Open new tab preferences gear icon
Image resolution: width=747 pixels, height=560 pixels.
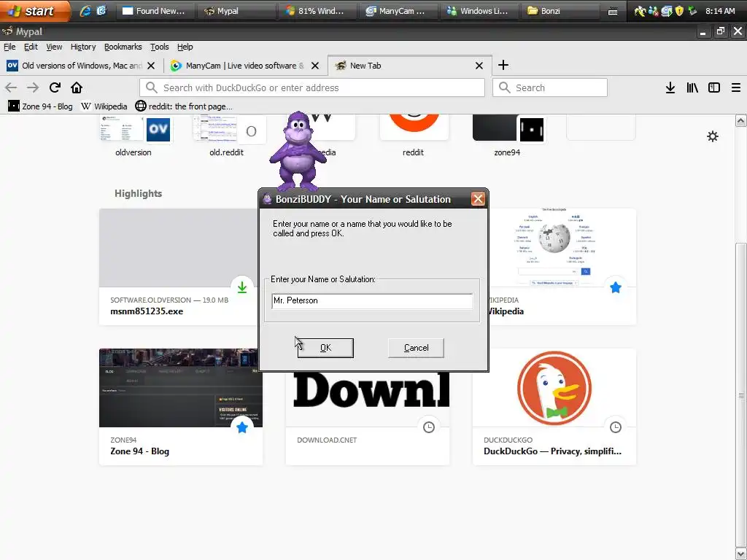coord(713,136)
